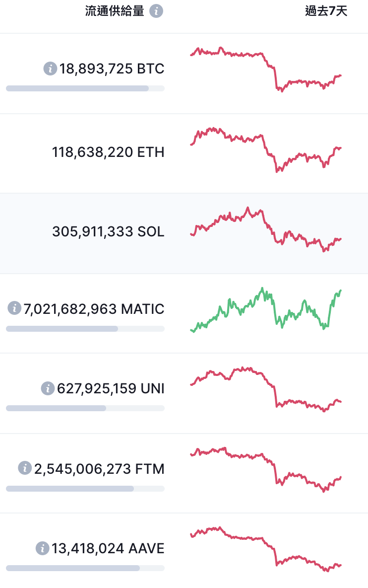
Task: Open the ETH 7-day price chart
Action: [x=266, y=149]
